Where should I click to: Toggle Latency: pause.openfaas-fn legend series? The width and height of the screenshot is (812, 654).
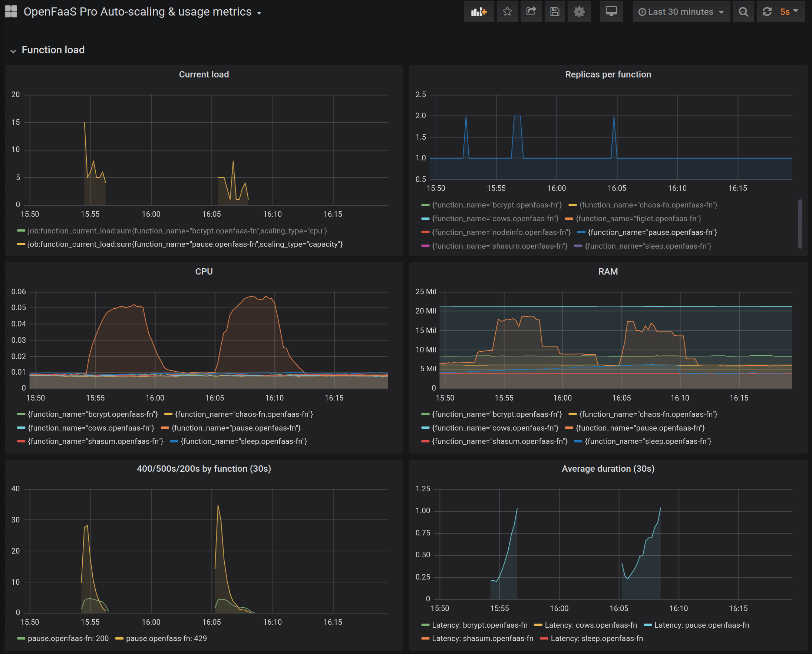702,625
